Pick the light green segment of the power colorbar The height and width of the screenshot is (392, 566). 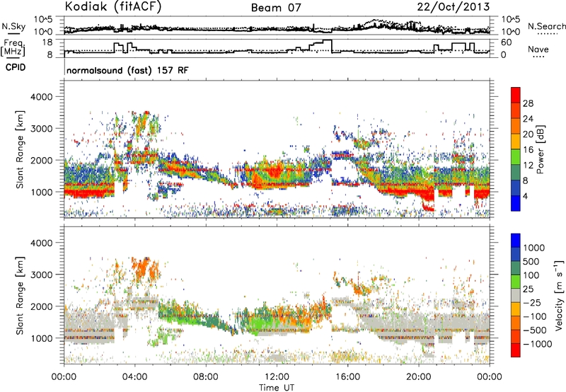[516, 157]
